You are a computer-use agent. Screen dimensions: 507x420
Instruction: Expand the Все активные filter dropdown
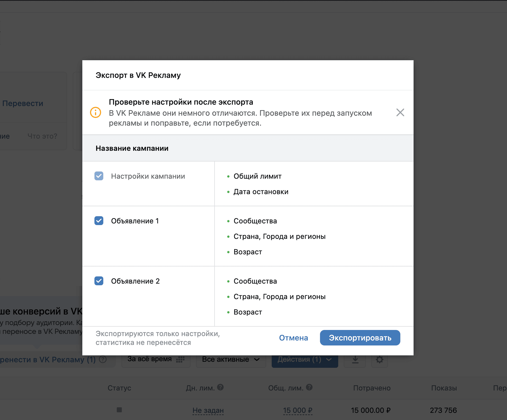(231, 360)
